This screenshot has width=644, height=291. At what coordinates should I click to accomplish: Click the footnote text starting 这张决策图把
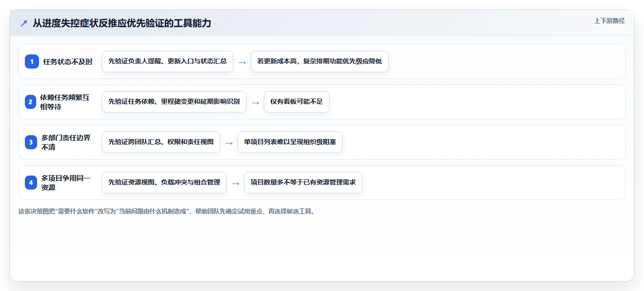167,212
